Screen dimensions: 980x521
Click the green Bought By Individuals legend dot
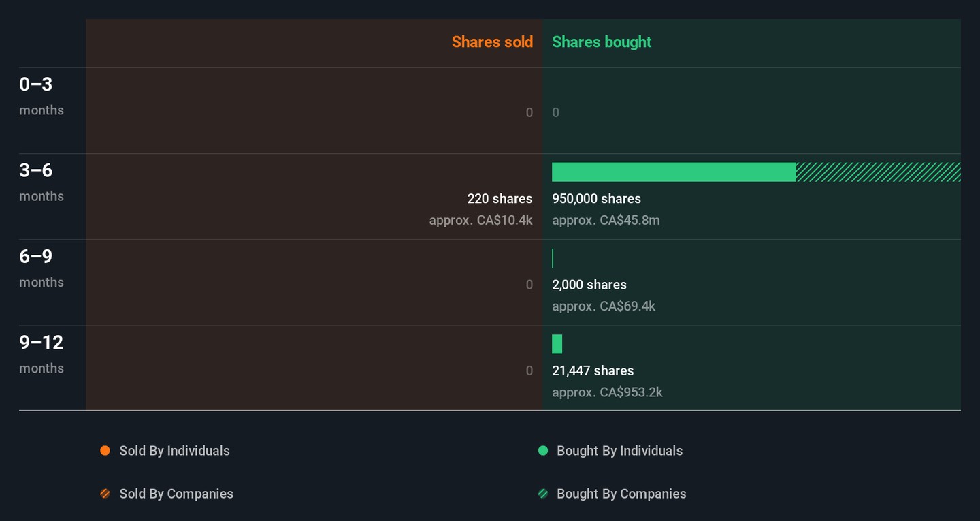pos(543,451)
